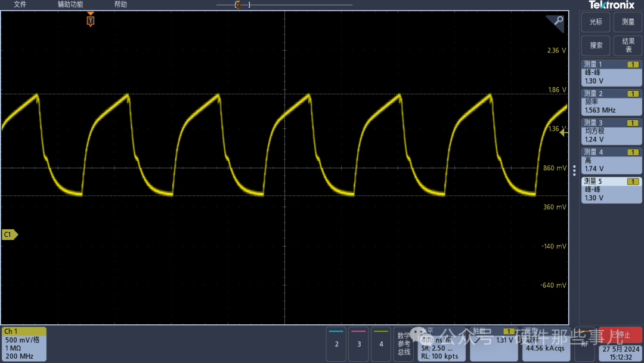Turn on channel 2
Image resolution: width=644 pixels, height=363 pixels.
[x=336, y=343]
